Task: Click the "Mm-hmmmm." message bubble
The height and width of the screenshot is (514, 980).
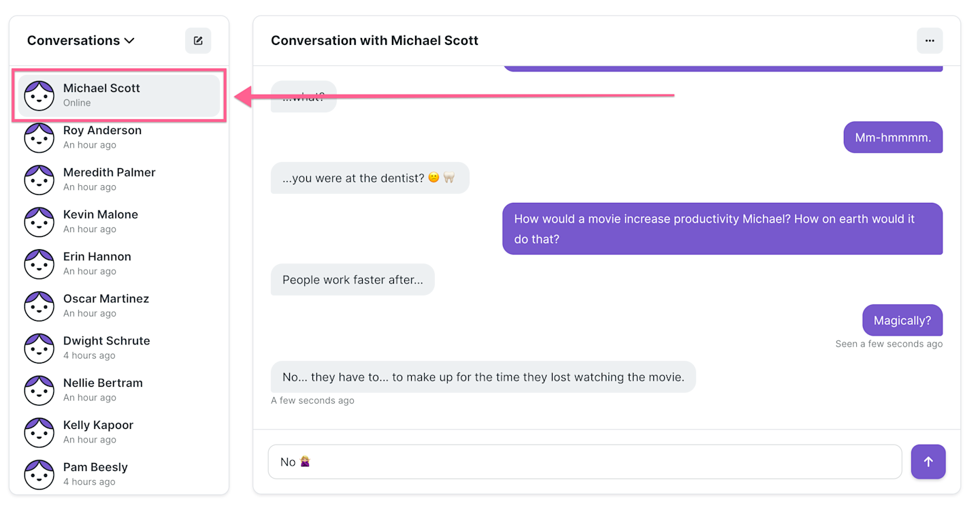Action: point(893,138)
